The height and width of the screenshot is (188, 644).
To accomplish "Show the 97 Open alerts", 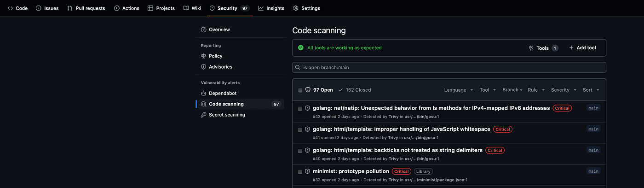I will pyautogui.click(x=319, y=90).
